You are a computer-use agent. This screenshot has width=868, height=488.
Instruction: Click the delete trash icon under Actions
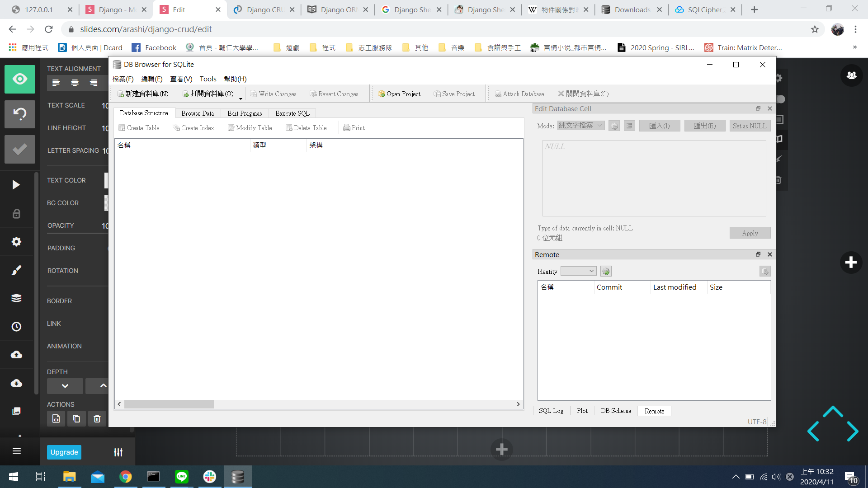(x=97, y=419)
